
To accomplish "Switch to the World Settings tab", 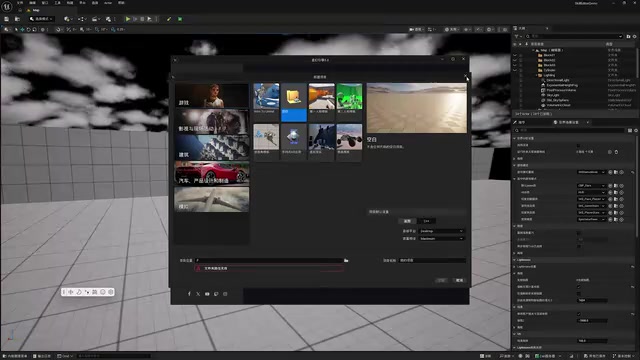I will pos(569,122).
